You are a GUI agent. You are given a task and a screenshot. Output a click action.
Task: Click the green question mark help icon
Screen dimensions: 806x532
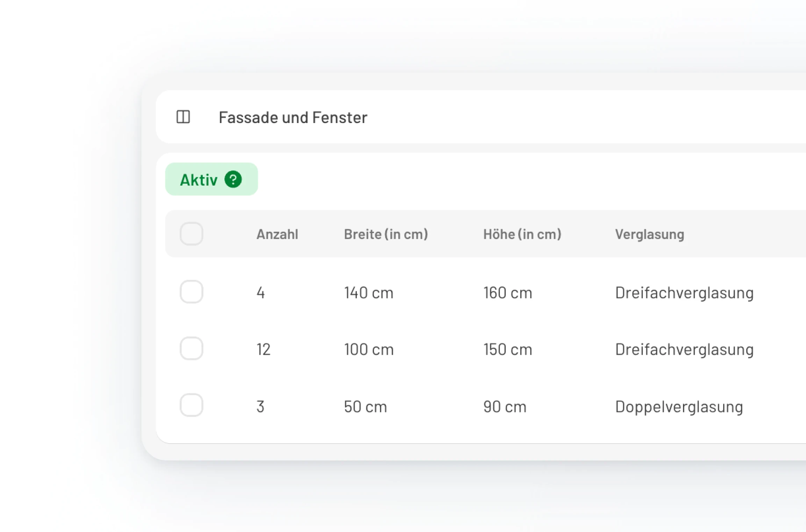pyautogui.click(x=233, y=179)
